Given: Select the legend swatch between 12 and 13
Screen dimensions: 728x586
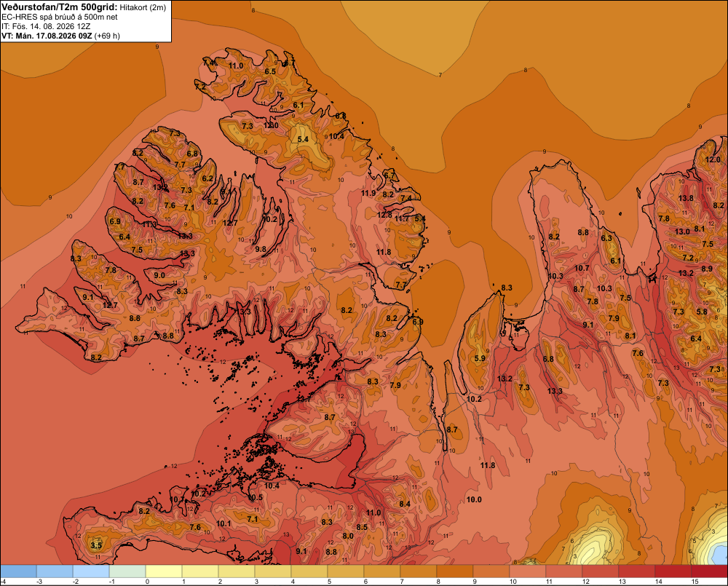Looking at the screenshot, I should tap(601, 571).
